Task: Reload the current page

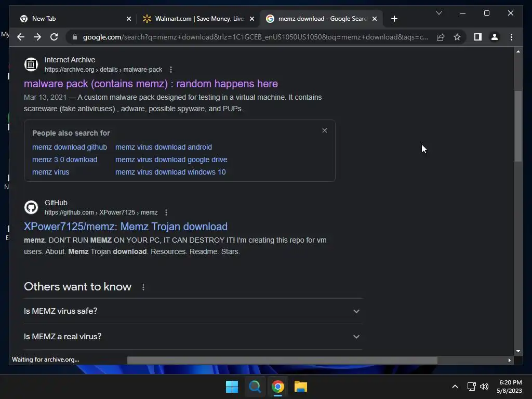Action: point(54,37)
